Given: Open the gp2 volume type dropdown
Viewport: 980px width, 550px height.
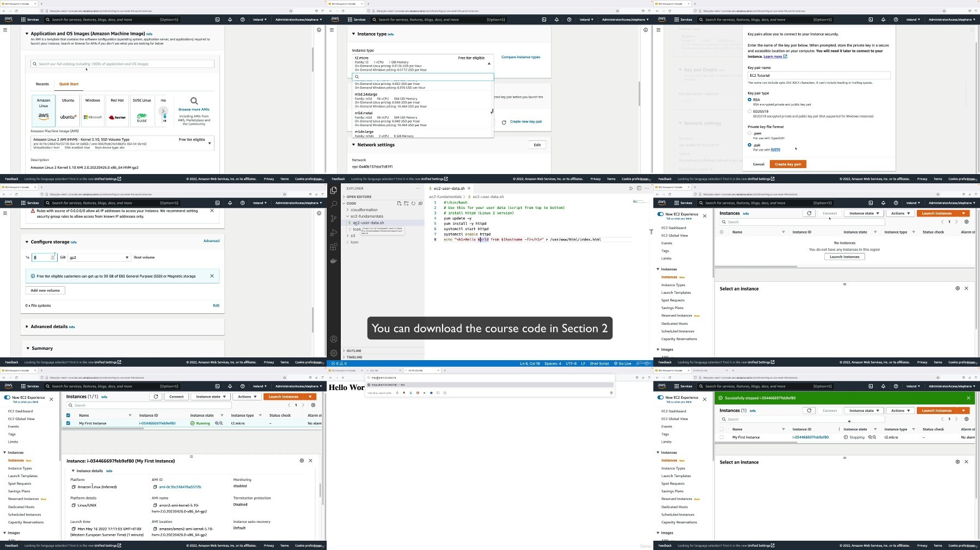Looking at the screenshot, I should [x=99, y=257].
